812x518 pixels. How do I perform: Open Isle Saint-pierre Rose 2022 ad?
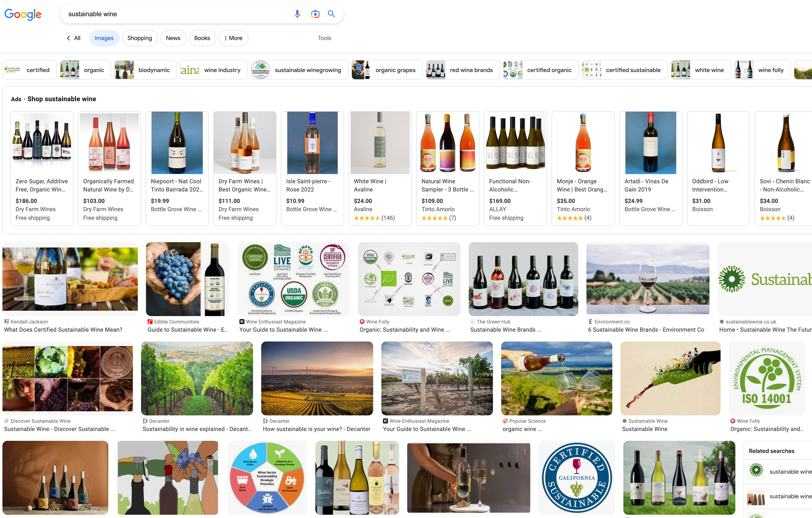[x=312, y=168]
